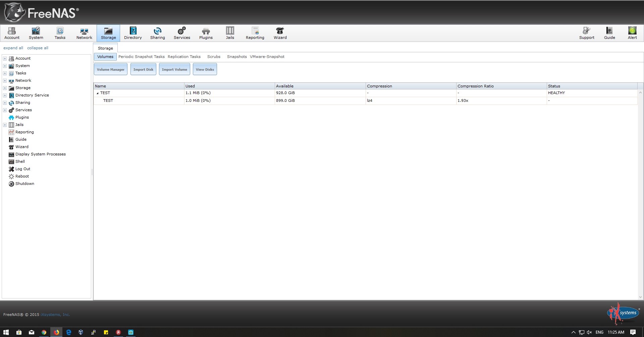
Task: Click the Reboot icon in sidebar
Action: (11, 176)
